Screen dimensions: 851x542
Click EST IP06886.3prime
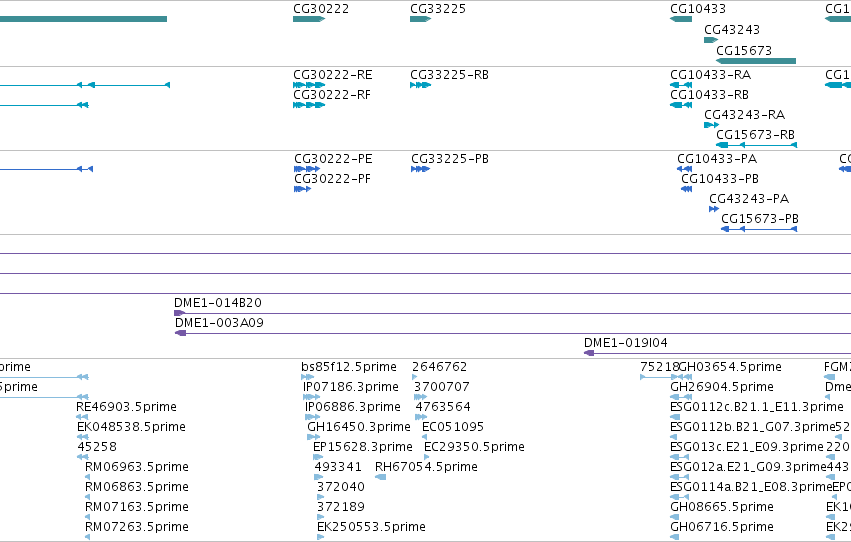[x=353, y=407]
